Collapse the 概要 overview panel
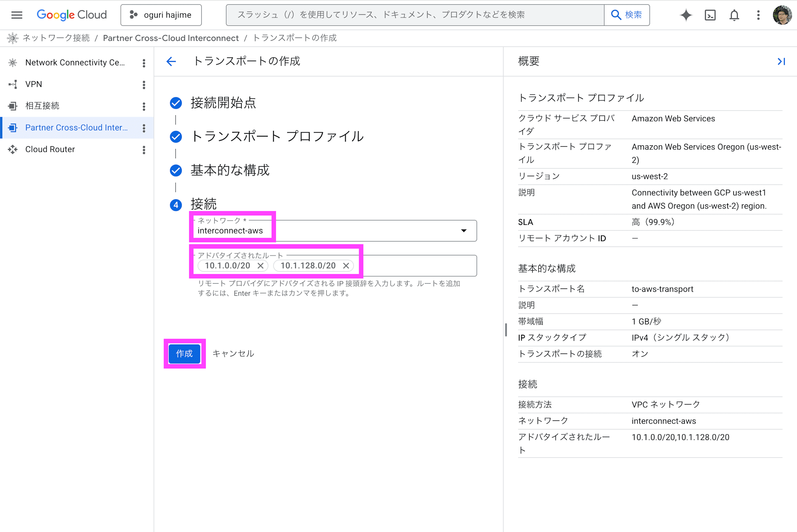Viewport: 797px width, 532px height. pos(781,61)
